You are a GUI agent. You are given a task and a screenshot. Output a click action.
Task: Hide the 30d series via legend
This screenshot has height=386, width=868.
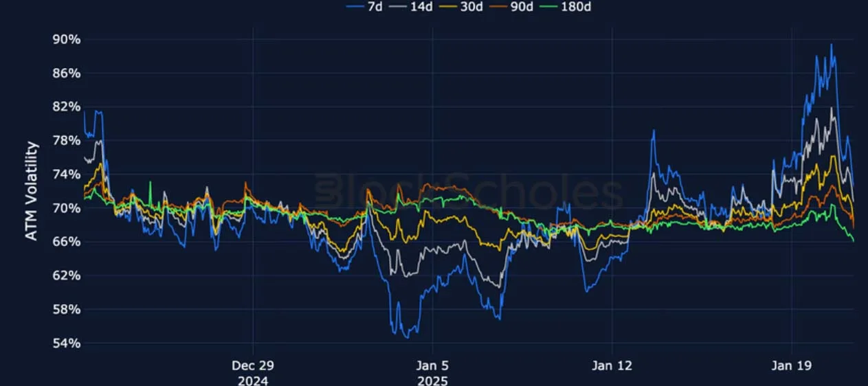460,6
